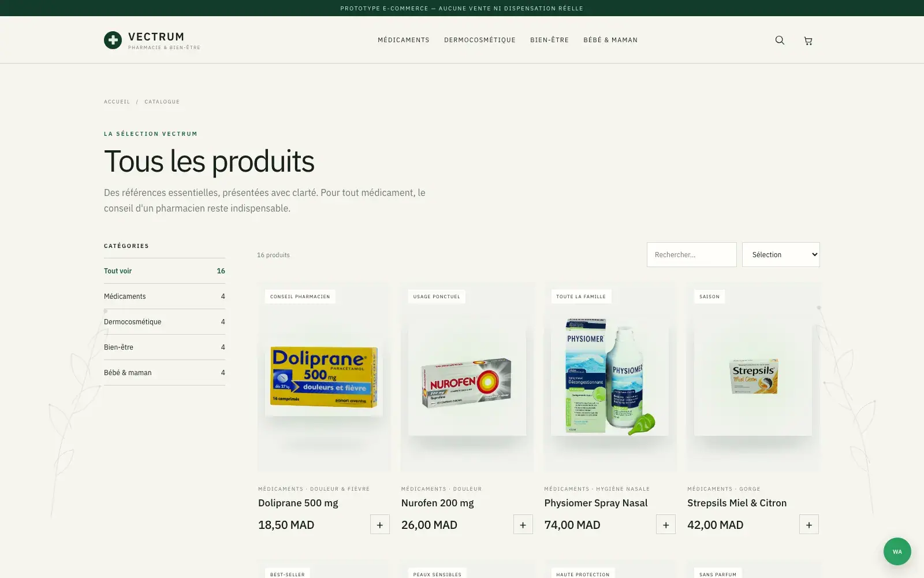Click the green cross Vectrum logo
Screen dimensions: 924x578
113,40
